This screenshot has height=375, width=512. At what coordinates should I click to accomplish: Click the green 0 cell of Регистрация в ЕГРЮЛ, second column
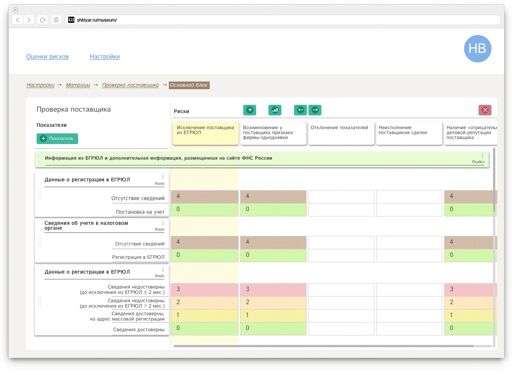(x=273, y=255)
